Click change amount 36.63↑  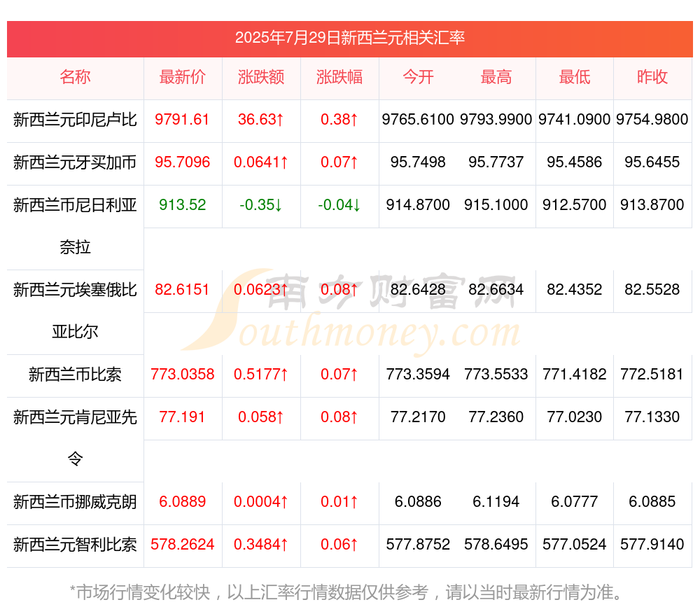(260, 120)
